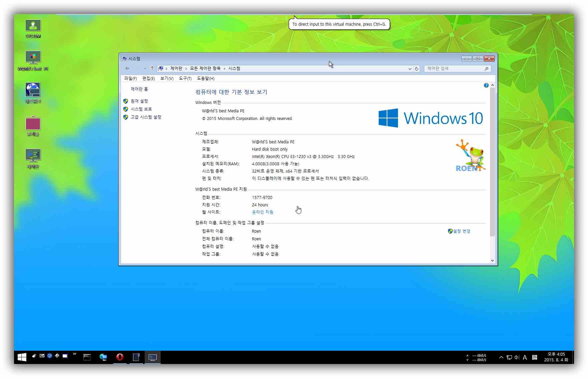Open the 보기(V) menu

167,78
